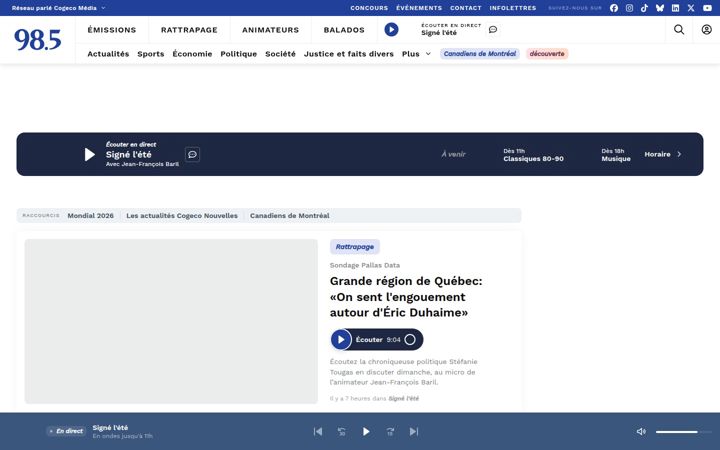This screenshot has height=450, width=720.
Task: Play Signé l'été in dark banner
Action: click(x=90, y=154)
